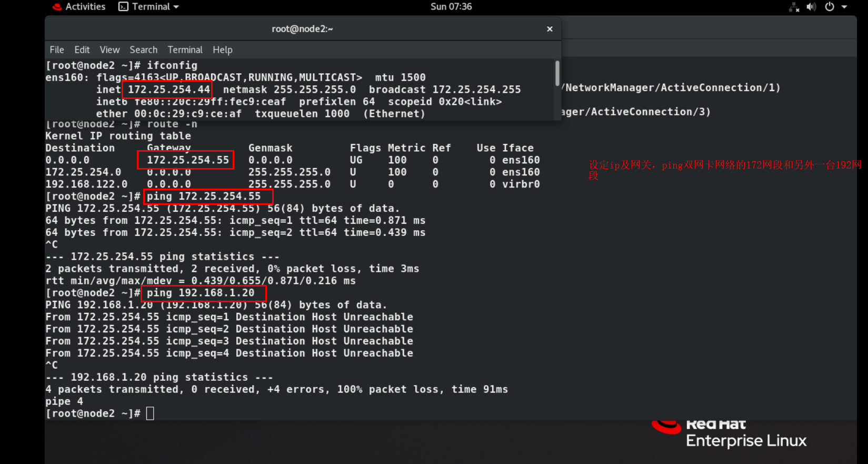Click the 'Iface' column header
The height and width of the screenshot is (464, 868).
coord(518,148)
